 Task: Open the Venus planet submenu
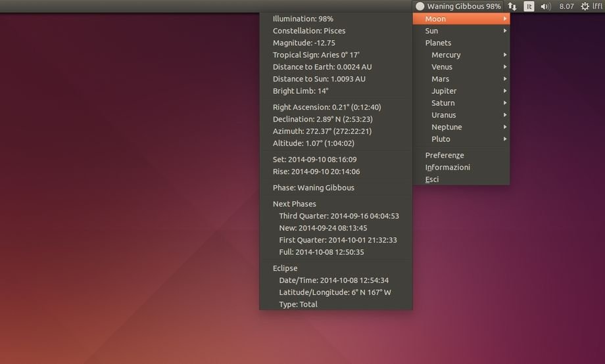(x=460, y=67)
